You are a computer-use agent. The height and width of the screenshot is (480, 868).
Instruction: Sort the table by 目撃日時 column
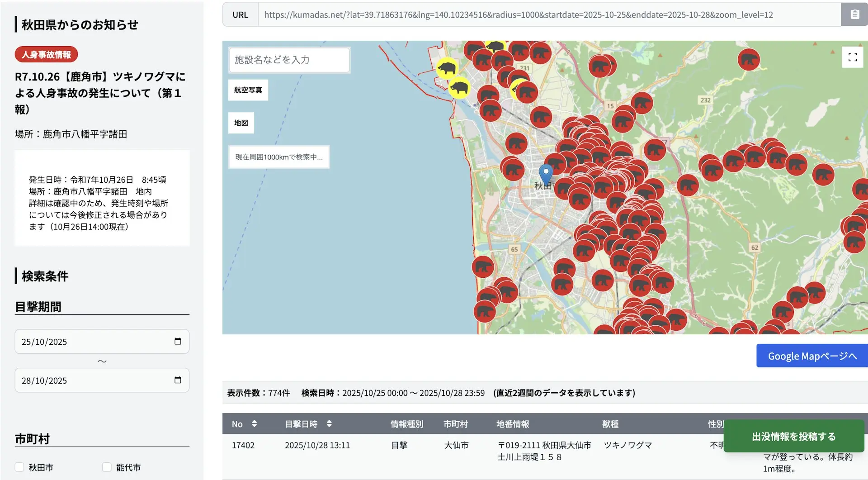[x=329, y=424]
